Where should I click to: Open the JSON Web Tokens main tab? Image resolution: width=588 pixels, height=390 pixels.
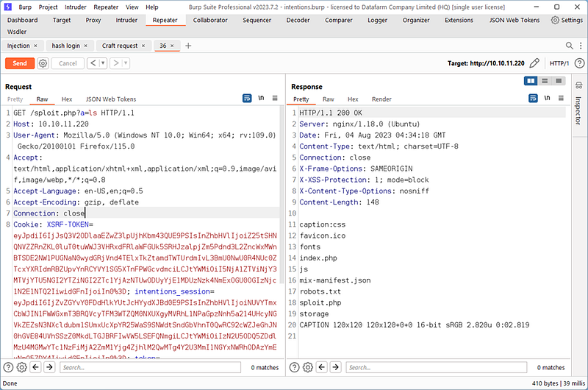tap(514, 21)
